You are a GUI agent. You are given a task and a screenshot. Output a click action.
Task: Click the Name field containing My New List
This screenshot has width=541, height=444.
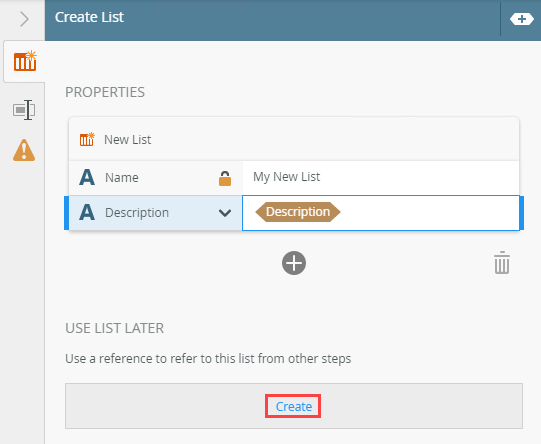381,177
